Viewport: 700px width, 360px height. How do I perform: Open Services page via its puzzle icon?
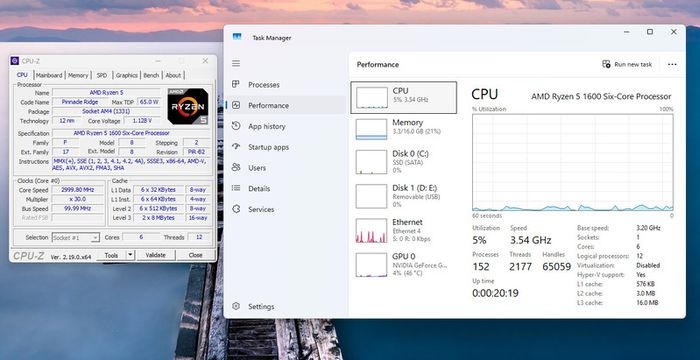(x=236, y=209)
